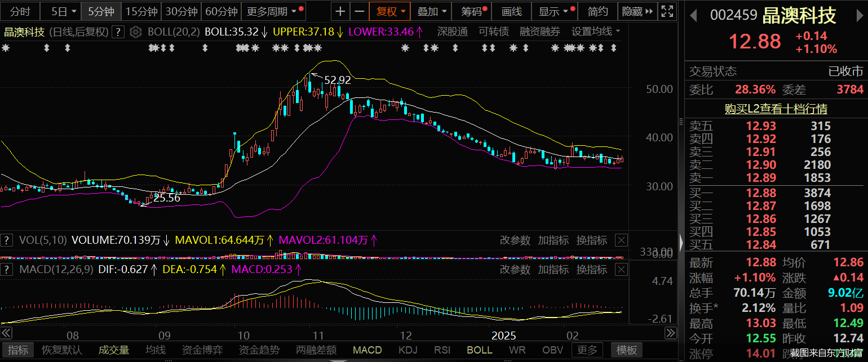The width and height of the screenshot is (868, 362).
Task: Open the 复权 adjustment dropdown
Action: pyautogui.click(x=390, y=11)
